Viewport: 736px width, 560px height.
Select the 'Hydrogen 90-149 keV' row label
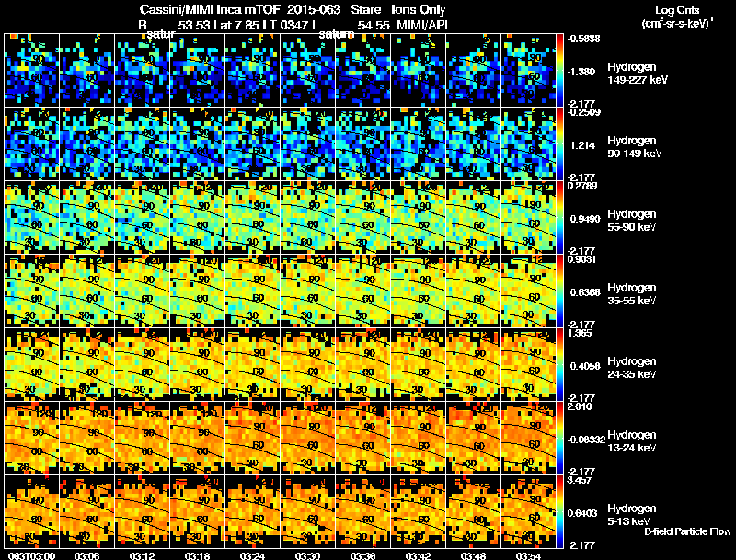(x=634, y=147)
